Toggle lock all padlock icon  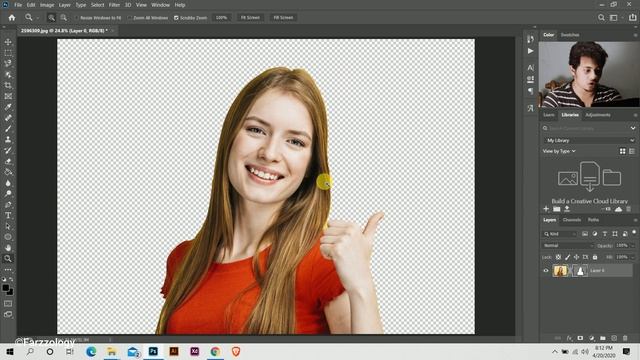coord(595,257)
